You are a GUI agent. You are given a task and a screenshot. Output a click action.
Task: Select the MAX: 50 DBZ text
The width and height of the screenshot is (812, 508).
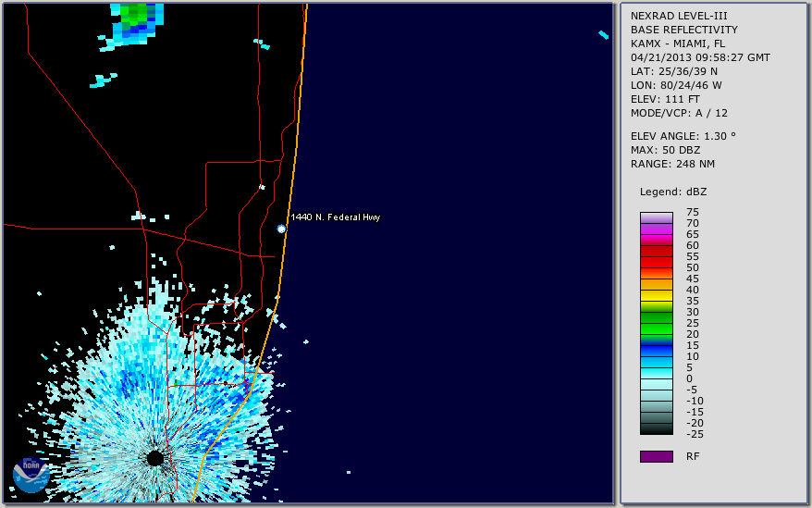pyautogui.click(x=666, y=150)
